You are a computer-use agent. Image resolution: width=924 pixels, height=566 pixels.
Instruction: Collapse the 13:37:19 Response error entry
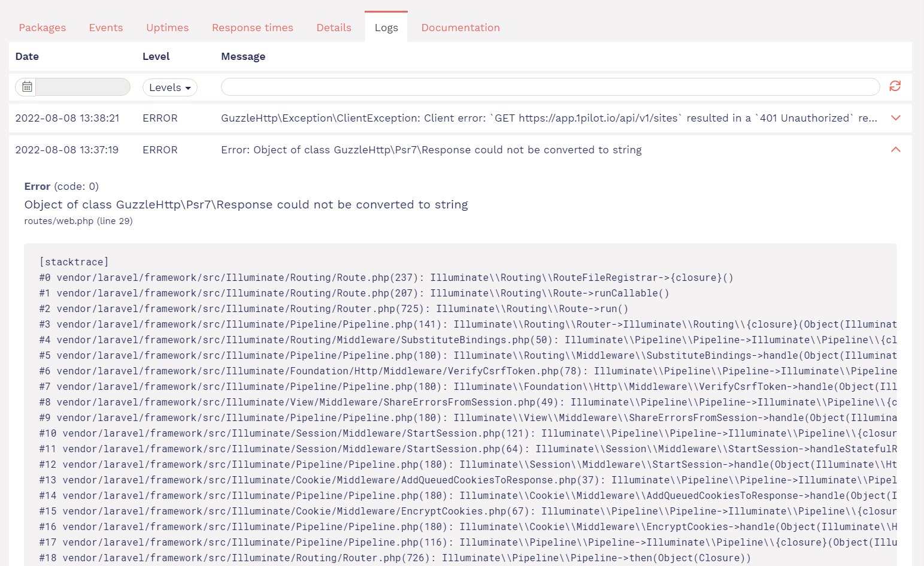click(x=896, y=150)
